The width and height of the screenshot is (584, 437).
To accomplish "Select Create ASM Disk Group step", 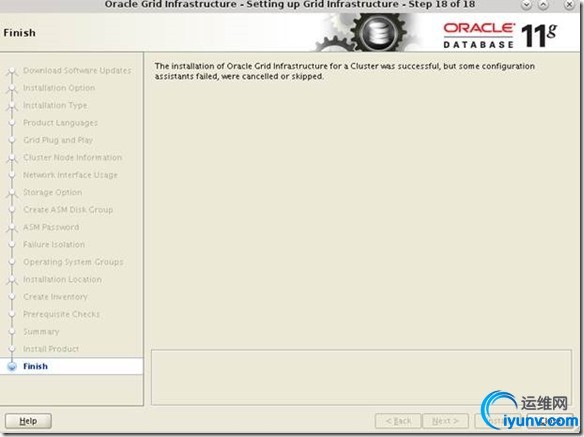I will tap(68, 210).
